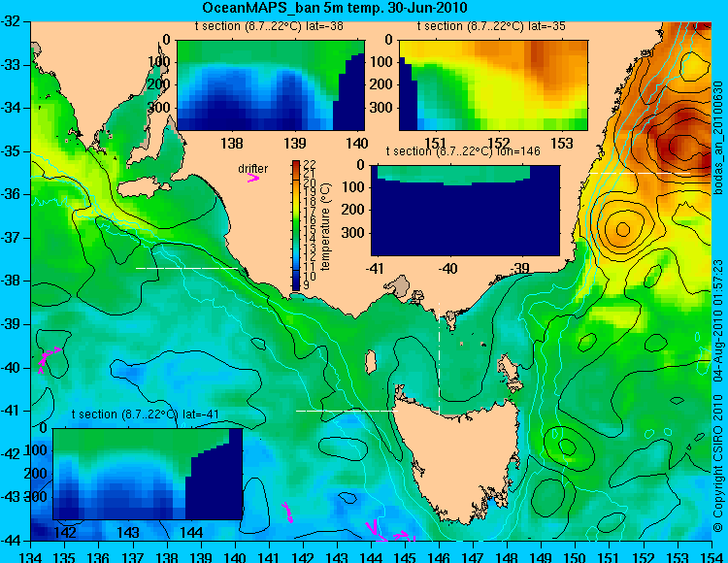Screen dimensions: 728x563
Task: Click the 't section (8.7..22°C) lat=-35' heading
Action: point(491,26)
